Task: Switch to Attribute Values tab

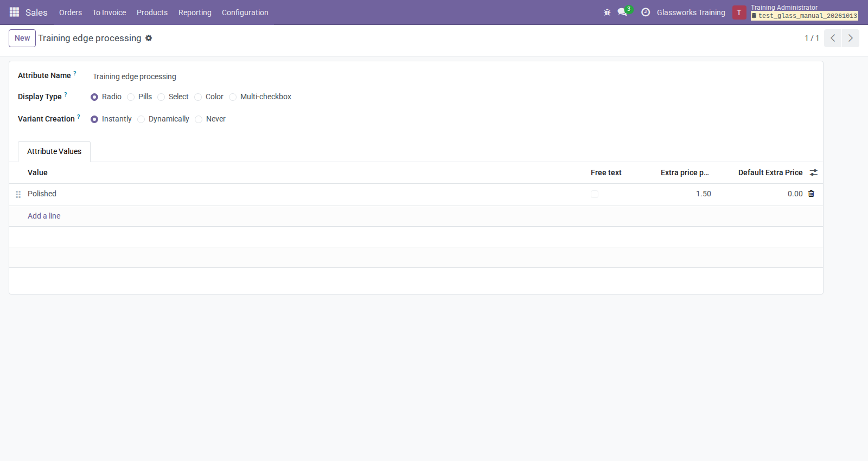Action: click(x=54, y=151)
